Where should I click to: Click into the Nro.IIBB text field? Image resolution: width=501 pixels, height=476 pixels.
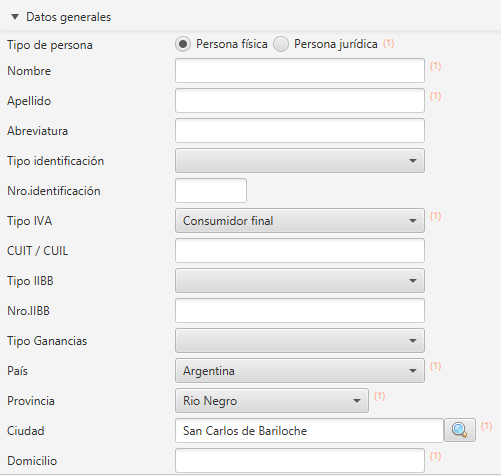[x=300, y=311]
